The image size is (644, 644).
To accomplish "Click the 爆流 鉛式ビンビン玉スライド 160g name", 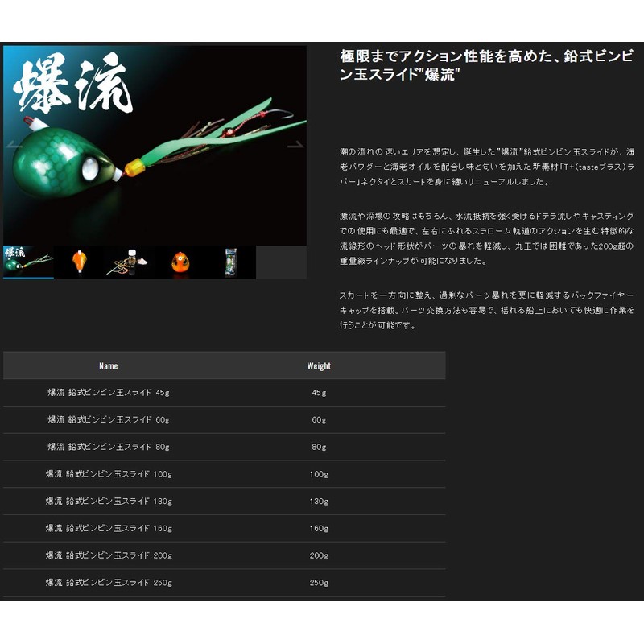I will (x=108, y=529).
